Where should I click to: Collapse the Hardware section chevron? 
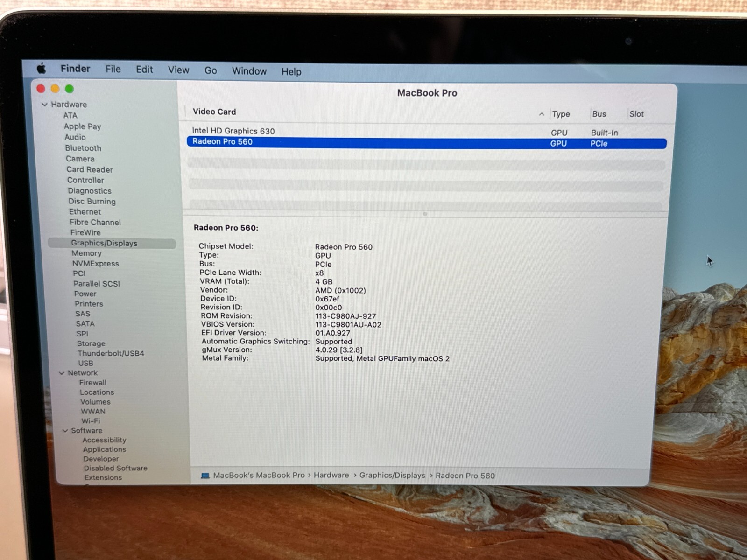point(44,105)
